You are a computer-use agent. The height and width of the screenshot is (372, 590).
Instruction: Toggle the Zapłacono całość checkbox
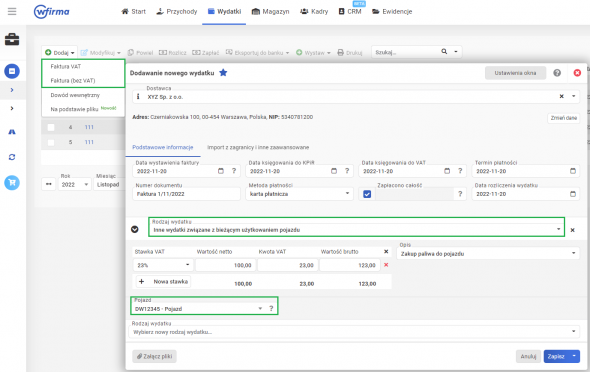(x=367, y=194)
